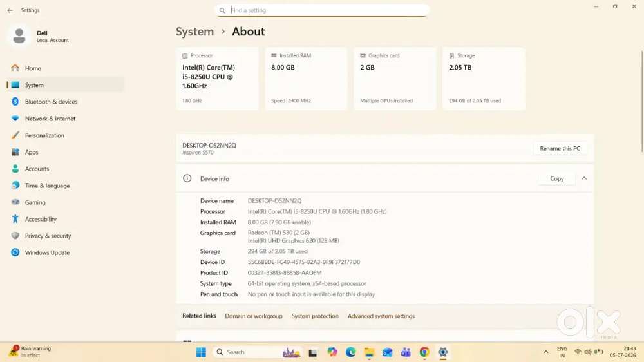Launch Google Chrome from the taskbar

[424, 352]
